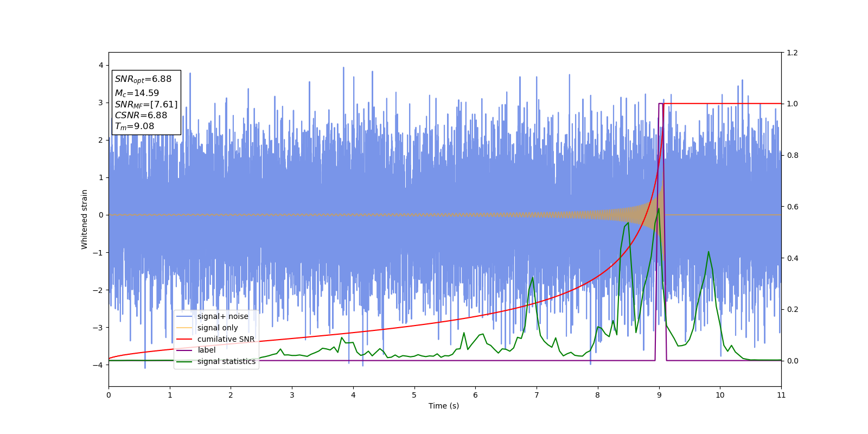Click the green signal statistics peak near 7 s

pos(532,278)
